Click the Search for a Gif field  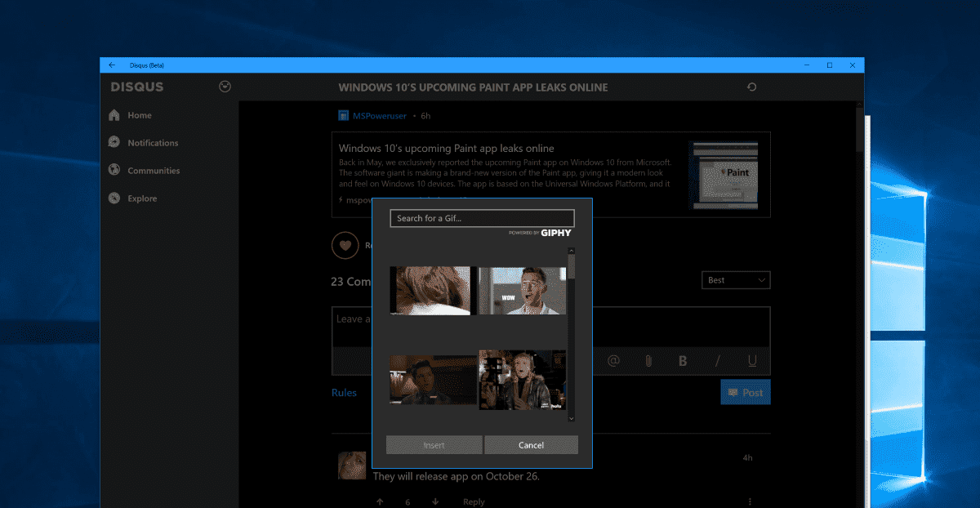click(x=482, y=218)
